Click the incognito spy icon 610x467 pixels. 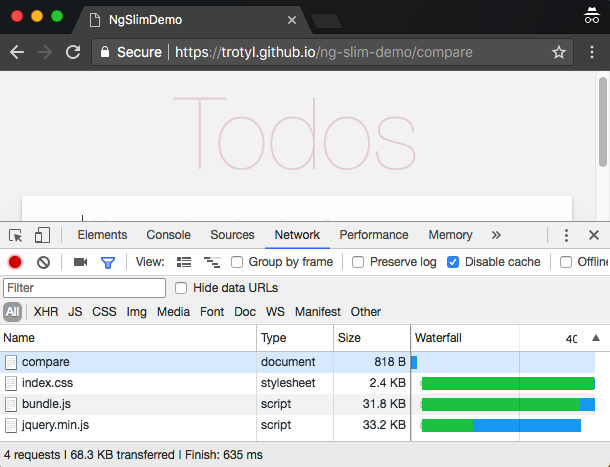click(592, 16)
